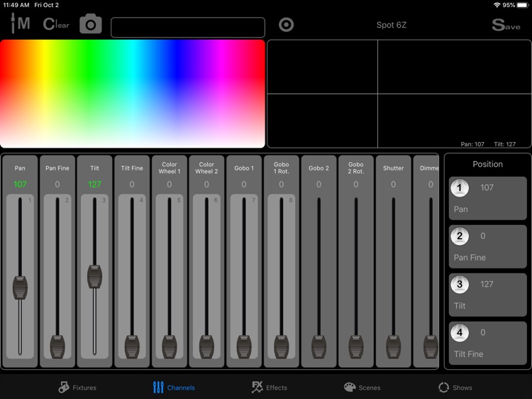Click the green Pan value 107
The width and height of the screenshot is (532, 399).
coord(20,185)
